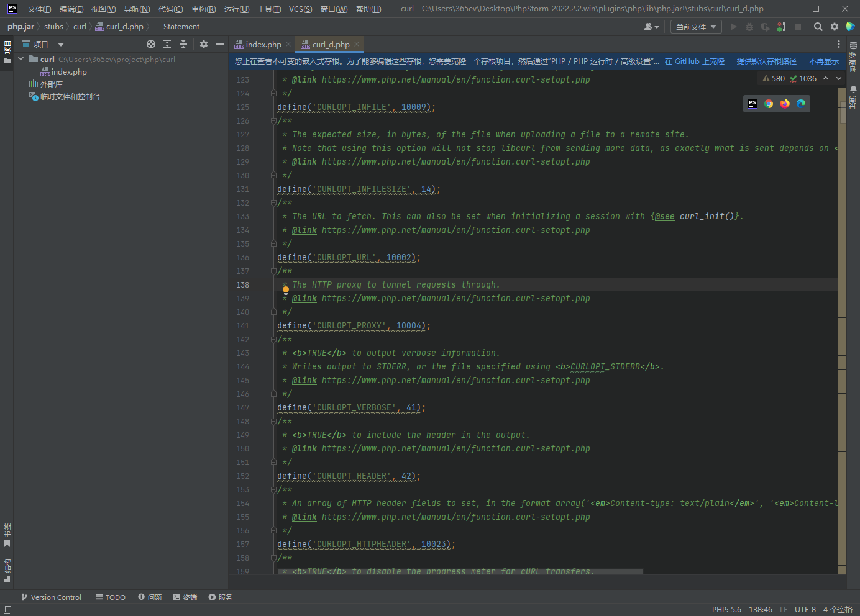The height and width of the screenshot is (616, 860).
Task: Click the 580 warnings indicator
Action: coord(774,78)
